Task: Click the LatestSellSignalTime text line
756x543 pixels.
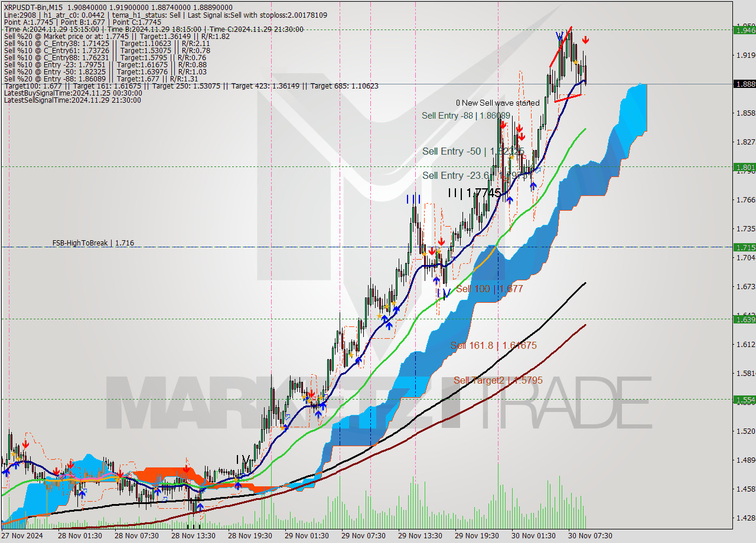Action: [x=72, y=100]
